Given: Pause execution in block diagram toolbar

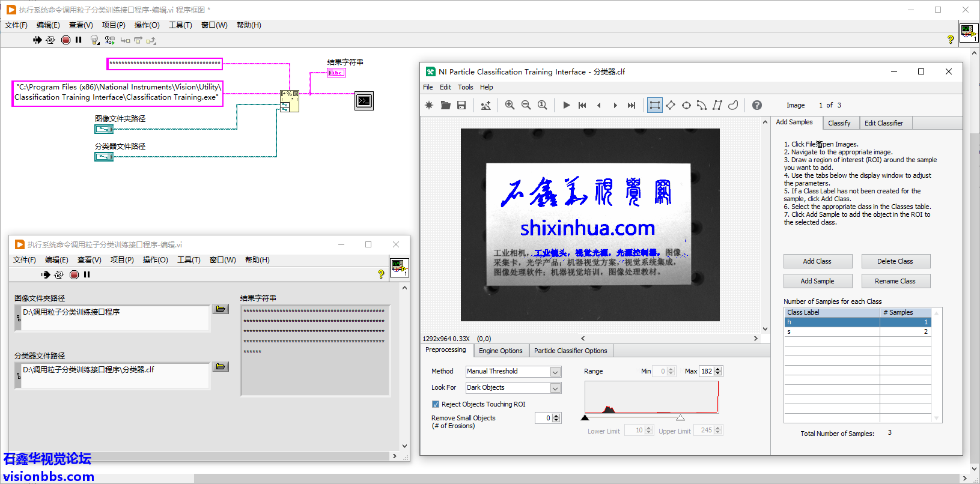Looking at the screenshot, I should (79, 40).
